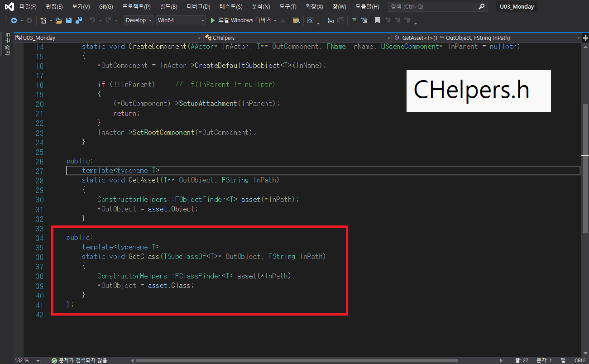
Task: Open the U03_Monday project scope dropdown
Action: [x=108, y=38]
